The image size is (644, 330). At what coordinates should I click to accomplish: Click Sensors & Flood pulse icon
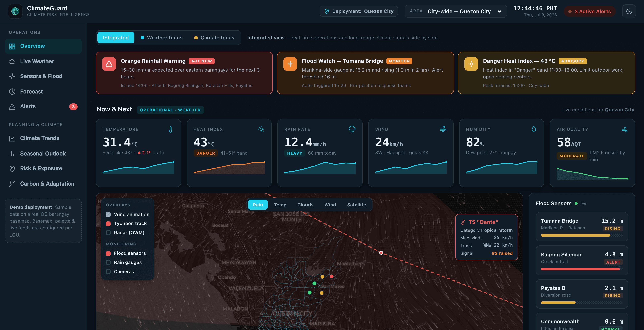point(12,76)
